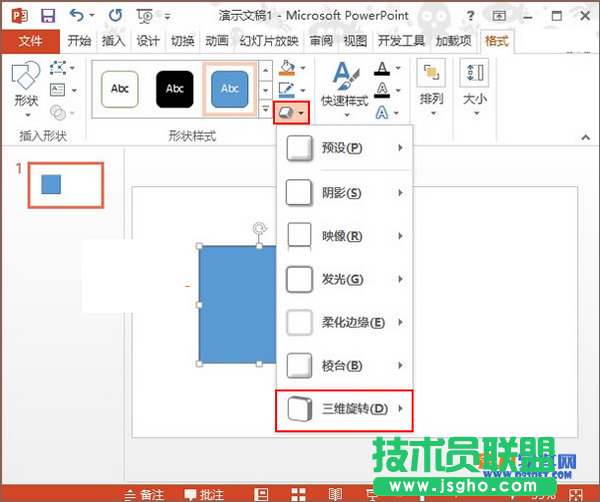Image resolution: width=600 pixels, height=502 pixels.
Task: Click the Shape Fill paint bucket
Action: (287, 68)
